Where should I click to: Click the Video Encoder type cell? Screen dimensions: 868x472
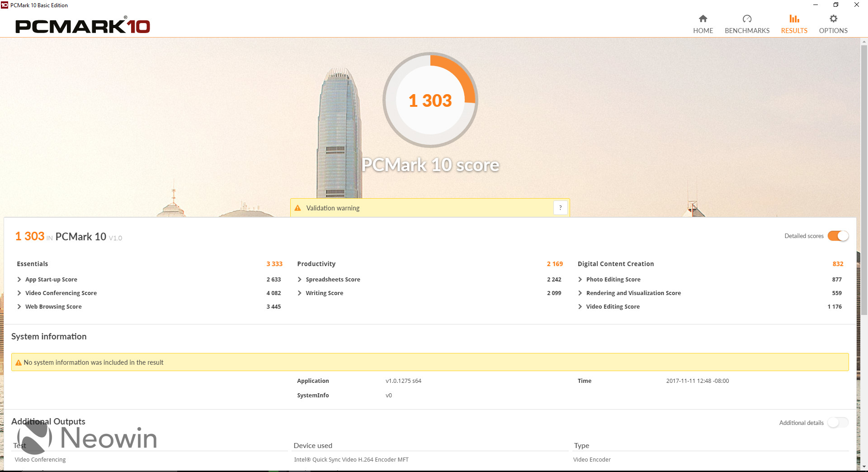tap(592, 460)
